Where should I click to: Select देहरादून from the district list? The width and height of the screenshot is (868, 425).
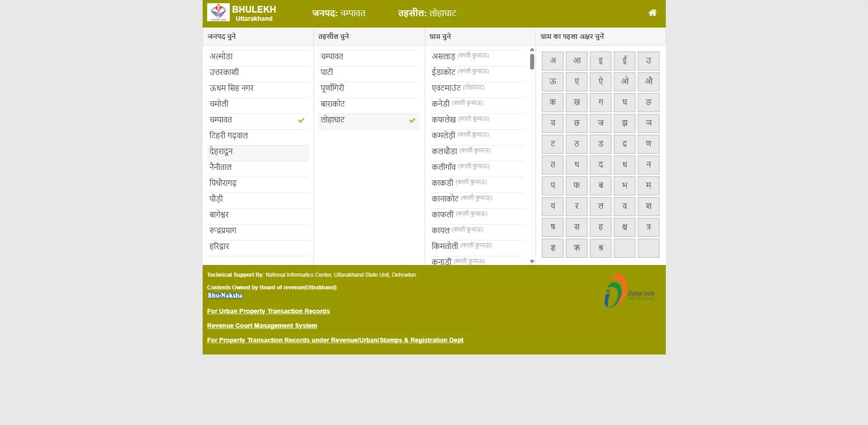[257, 152]
